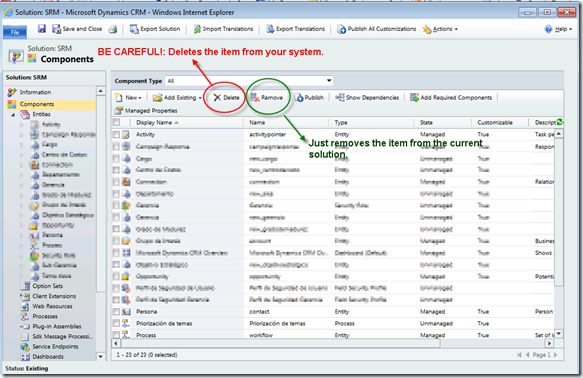Click the green grid refresh icon
583x378 pixels.
pos(560,122)
